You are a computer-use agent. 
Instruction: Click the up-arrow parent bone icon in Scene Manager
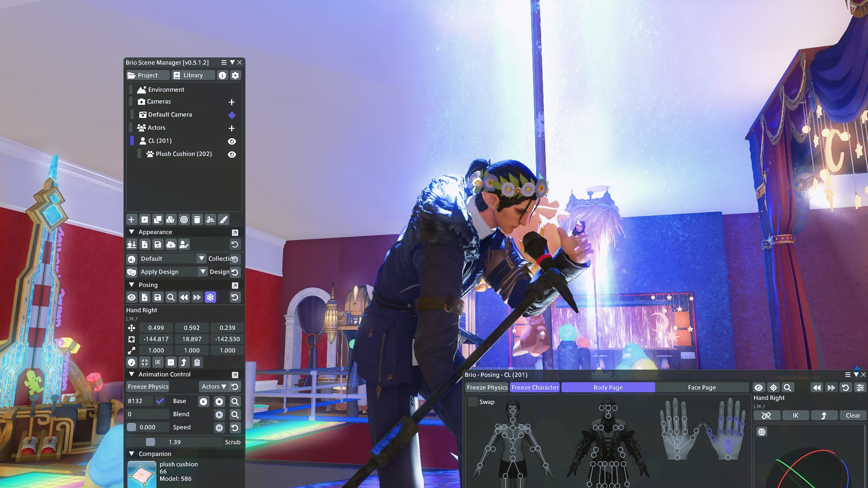[184, 362]
